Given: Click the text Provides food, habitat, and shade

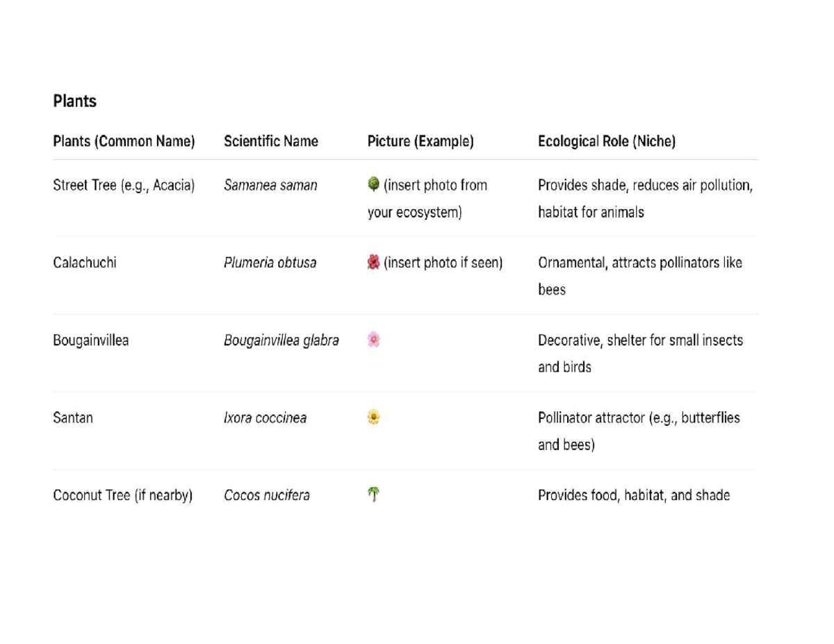Looking at the screenshot, I should [x=634, y=495].
